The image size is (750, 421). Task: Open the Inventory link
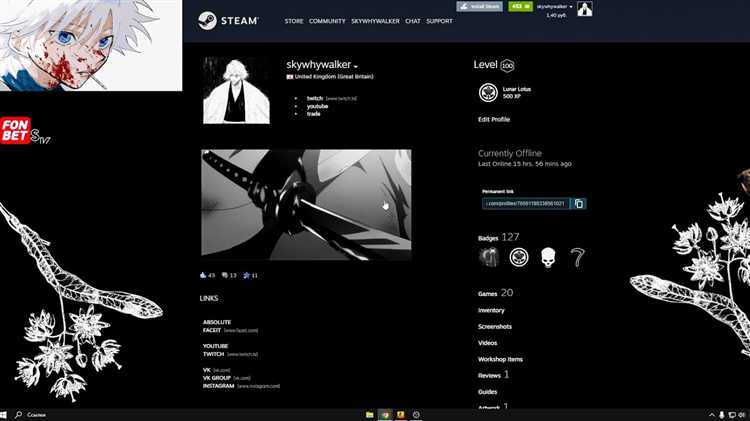(491, 310)
